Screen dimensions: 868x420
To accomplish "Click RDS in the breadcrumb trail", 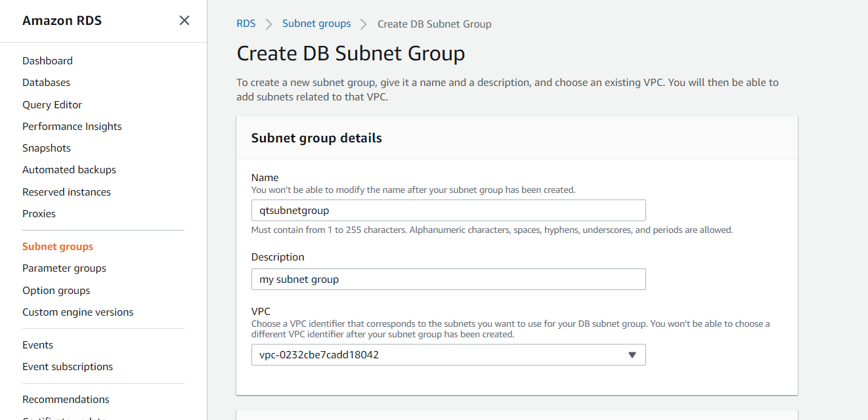I will coord(246,23).
